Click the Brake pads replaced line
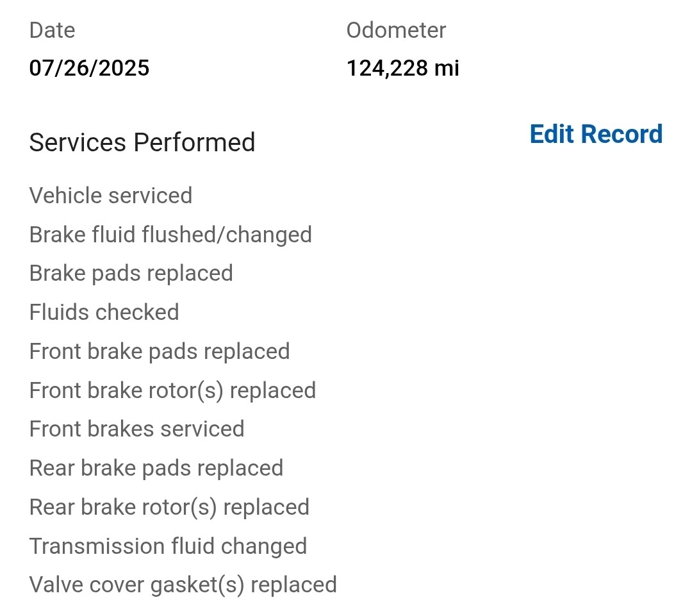 click(x=131, y=273)
